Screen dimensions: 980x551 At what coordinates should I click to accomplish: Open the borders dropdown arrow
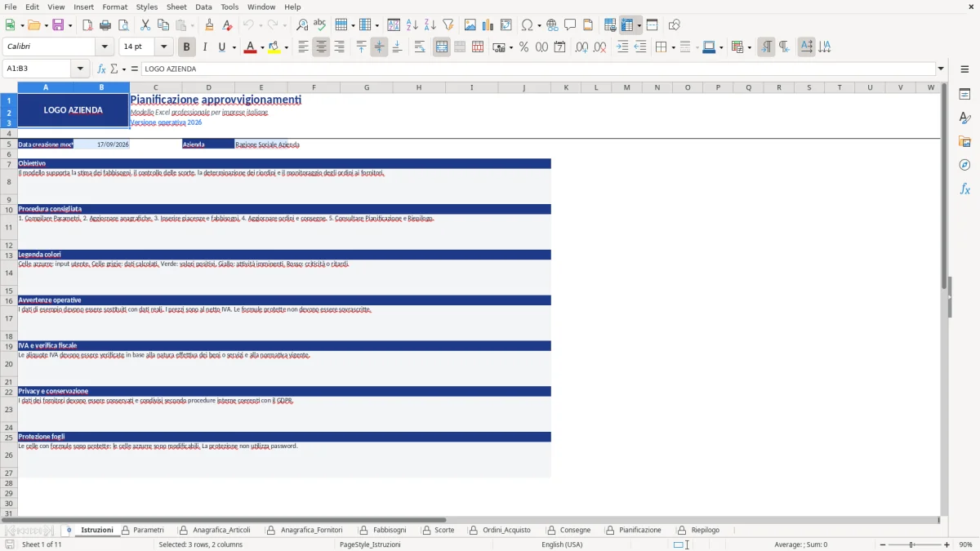pyautogui.click(x=673, y=47)
